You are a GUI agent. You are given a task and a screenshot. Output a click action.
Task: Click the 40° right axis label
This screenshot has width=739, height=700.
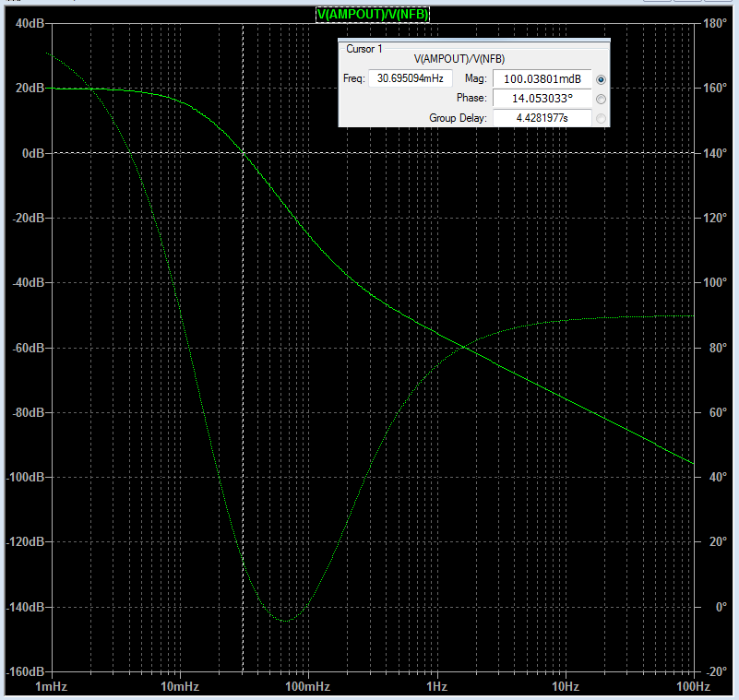click(718, 477)
